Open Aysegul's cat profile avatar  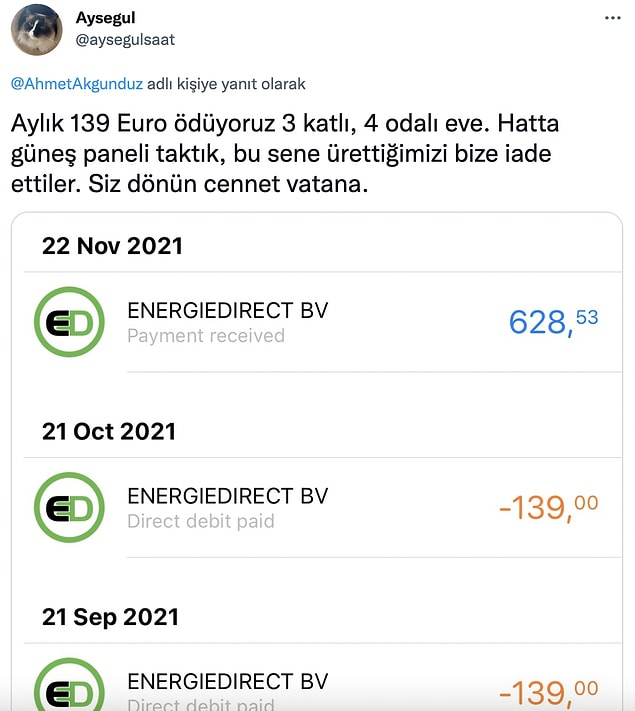point(37,30)
